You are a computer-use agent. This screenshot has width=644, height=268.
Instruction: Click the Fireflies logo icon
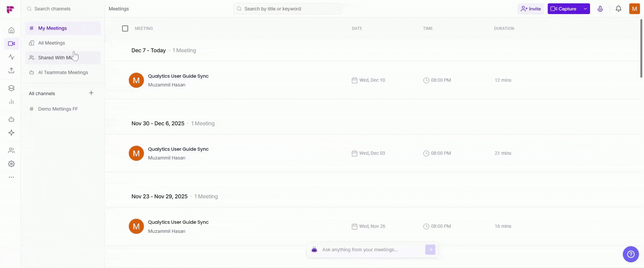pyautogui.click(x=10, y=9)
